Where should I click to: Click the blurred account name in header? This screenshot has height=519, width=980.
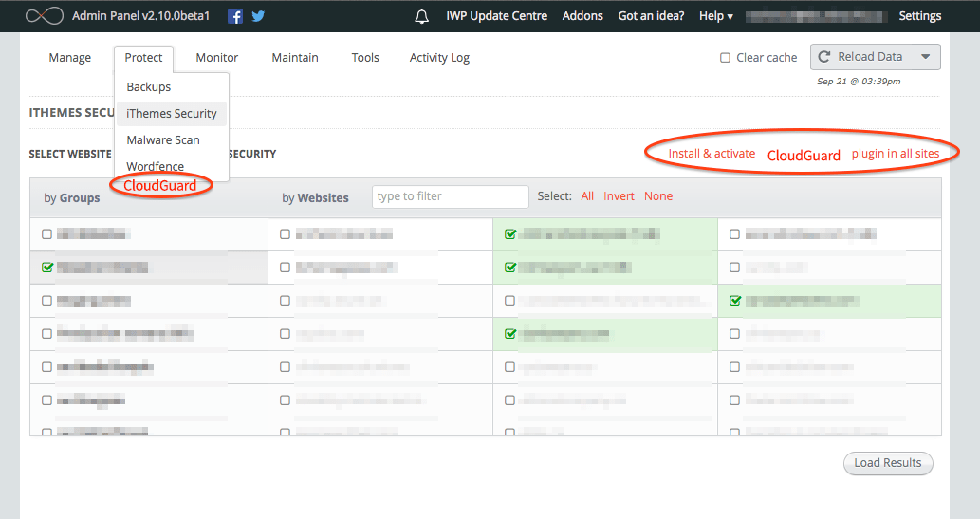816,16
